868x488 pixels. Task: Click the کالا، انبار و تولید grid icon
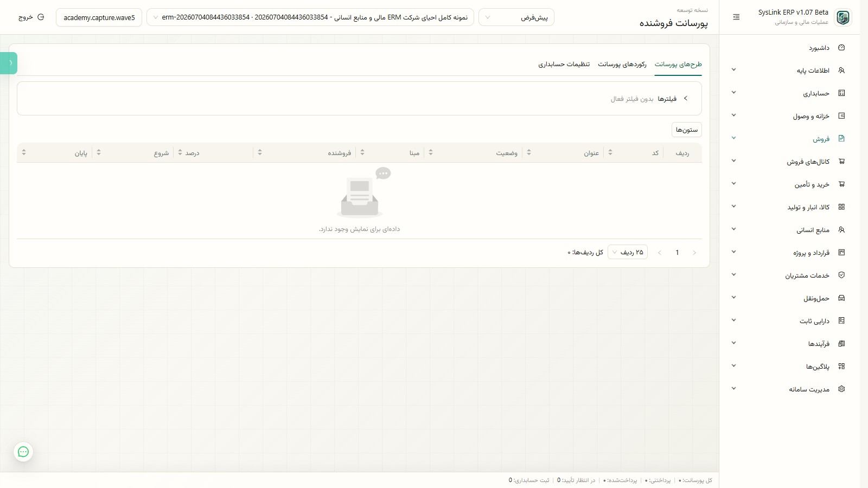click(841, 207)
